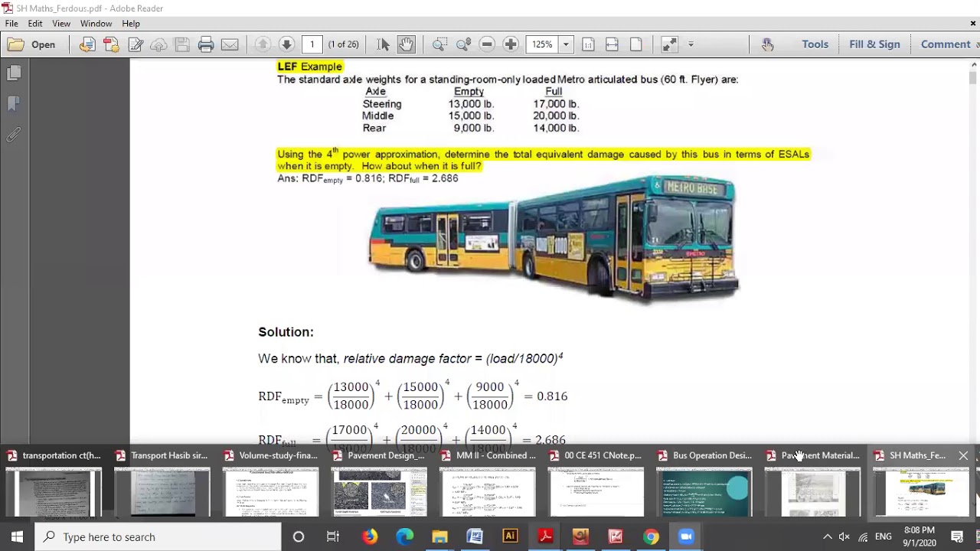Viewport: 980px width, 551px height.
Task: Click the muted volume icon in tray
Action: click(844, 536)
